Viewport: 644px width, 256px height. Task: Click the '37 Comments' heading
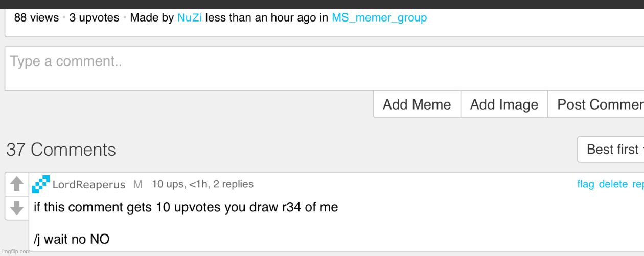(x=61, y=150)
